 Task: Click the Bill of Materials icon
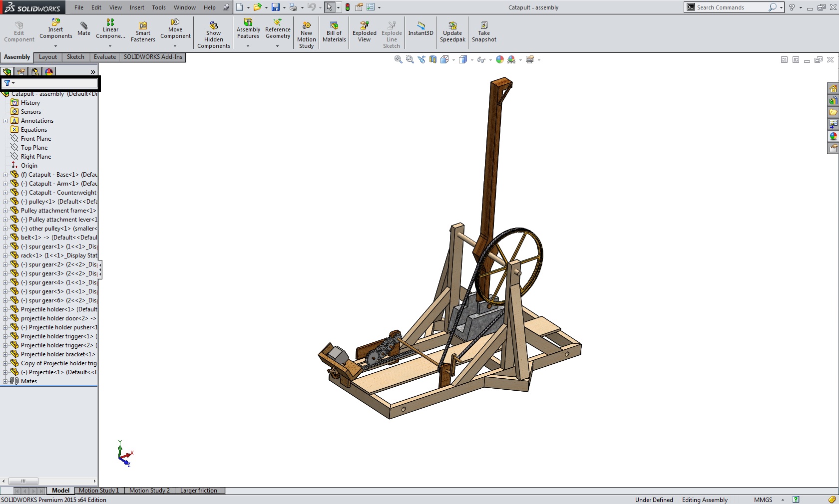tap(334, 32)
